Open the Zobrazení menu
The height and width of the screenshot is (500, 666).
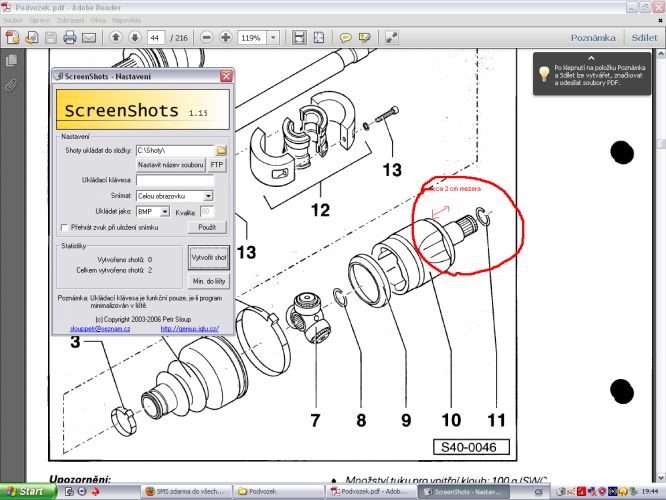[70, 20]
